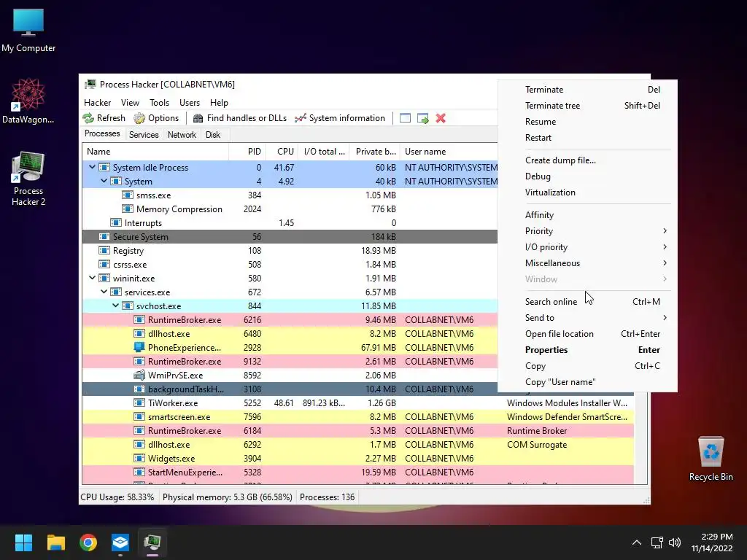Click the Refresh toolbar icon
Viewport: 747px width, 560px height.
tap(88, 118)
